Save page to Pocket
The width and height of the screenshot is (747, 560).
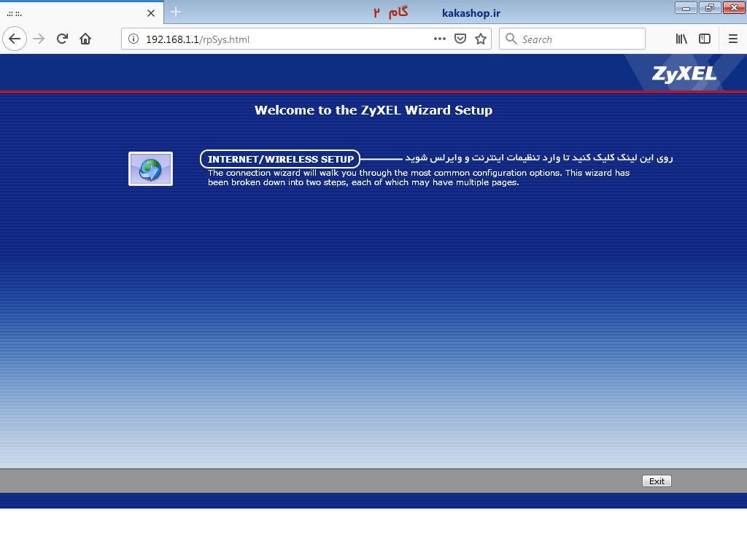pos(460,39)
